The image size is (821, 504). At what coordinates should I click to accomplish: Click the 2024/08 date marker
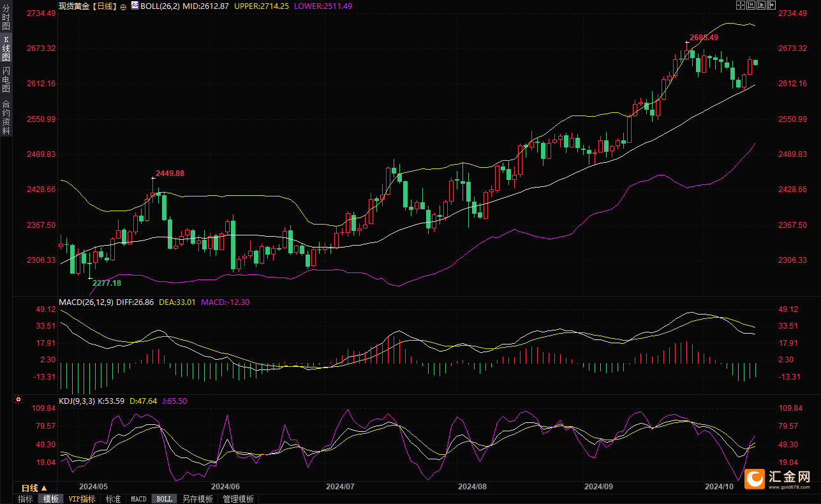[472, 486]
